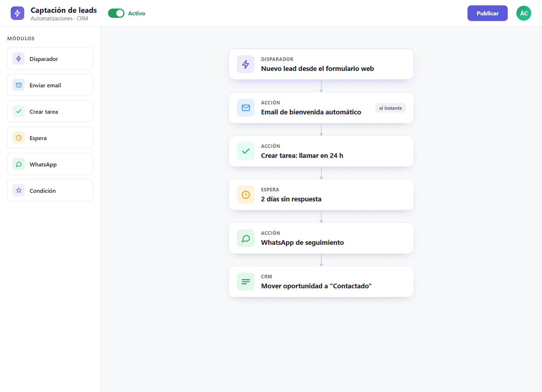
Task: Click the MÓDULOS sidebar heading
Action: pos(21,38)
